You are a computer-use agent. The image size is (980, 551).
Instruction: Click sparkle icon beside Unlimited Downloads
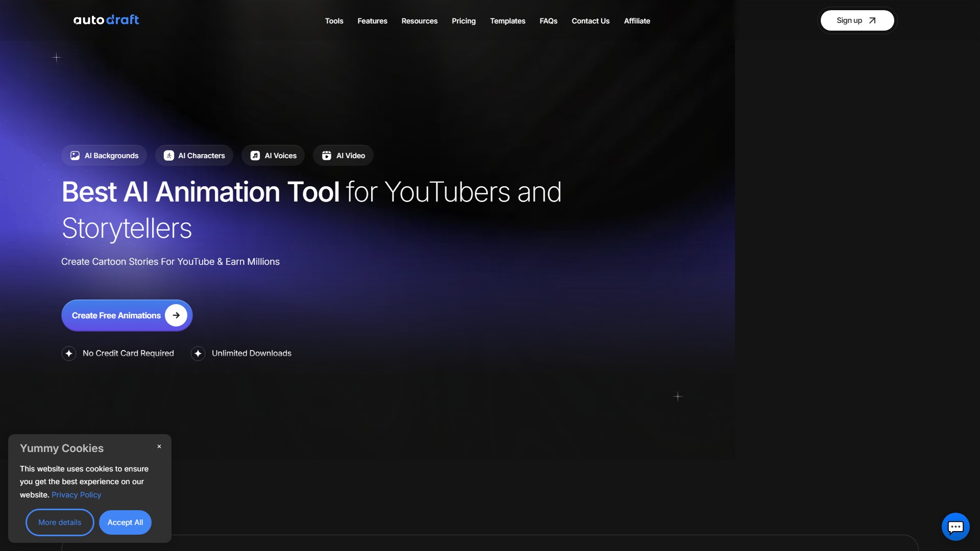(198, 354)
